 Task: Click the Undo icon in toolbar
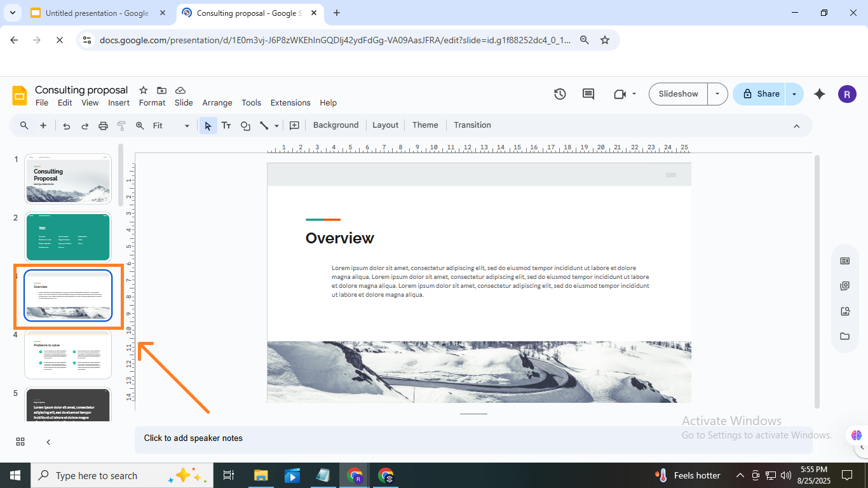pyautogui.click(x=66, y=126)
